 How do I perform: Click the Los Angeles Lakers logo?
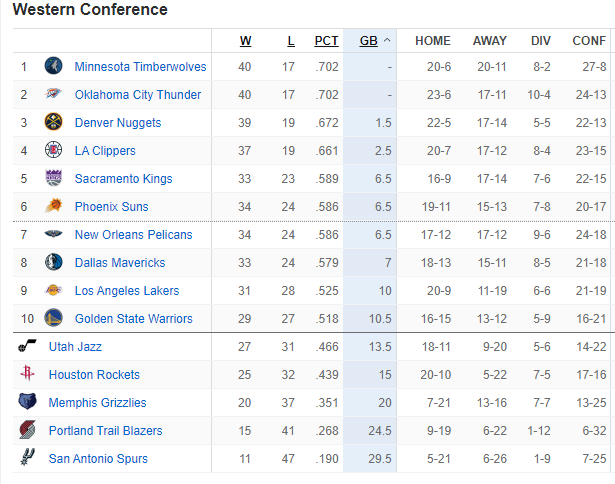(53, 291)
